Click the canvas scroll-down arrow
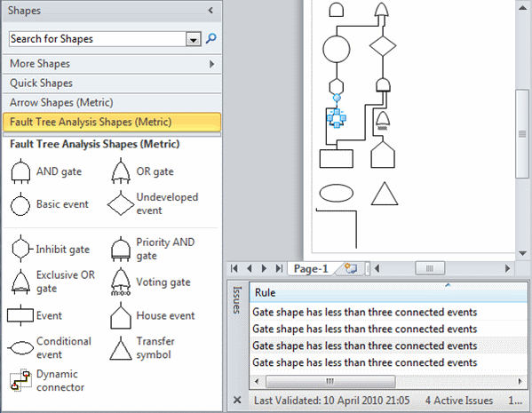Viewport: 532px width, 413px height. tap(522, 253)
